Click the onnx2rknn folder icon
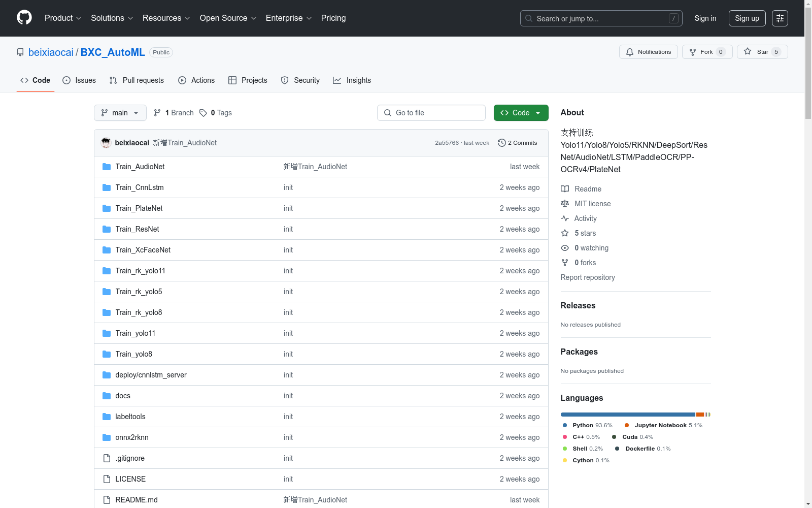Screen dimensions: 812x508 (107, 437)
